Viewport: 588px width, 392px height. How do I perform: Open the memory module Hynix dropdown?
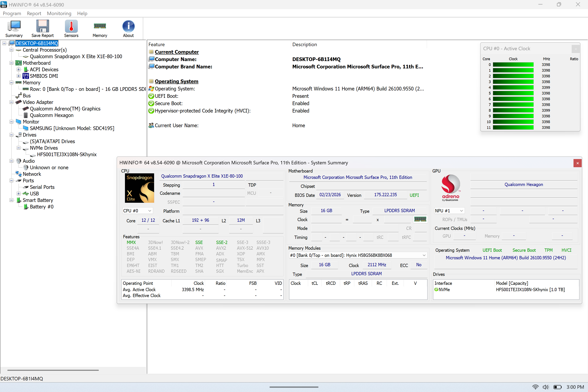click(358, 255)
